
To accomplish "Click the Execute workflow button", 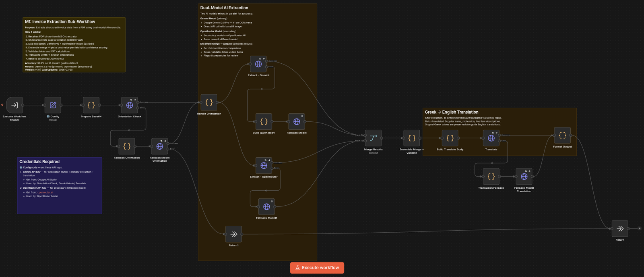I will [317, 268].
